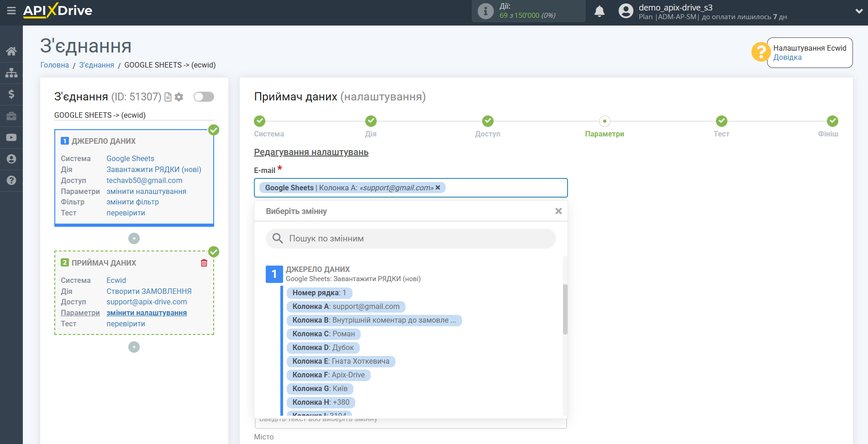Select variable Номер рядка: 1
This screenshot has height=444, width=868.
click(319, 293)
